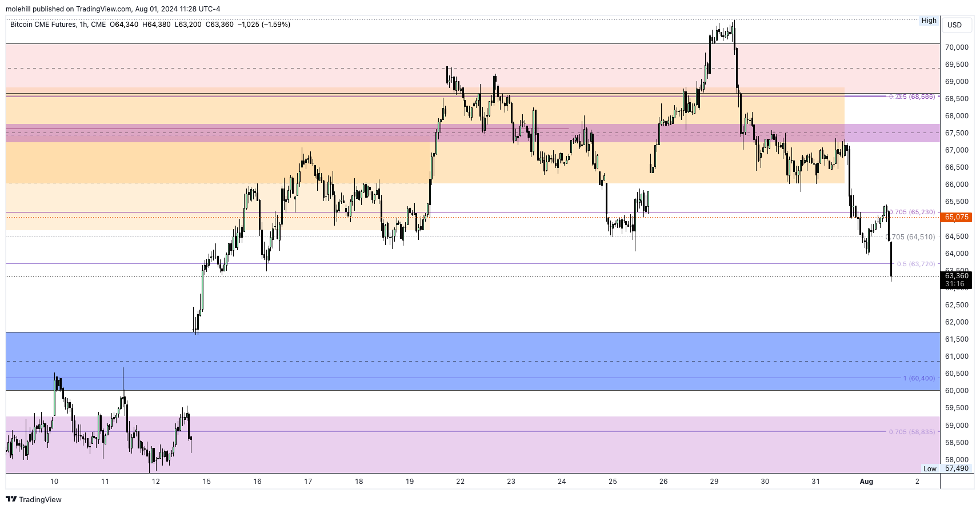Click 62,000 on the price axis

pos(957,322)
